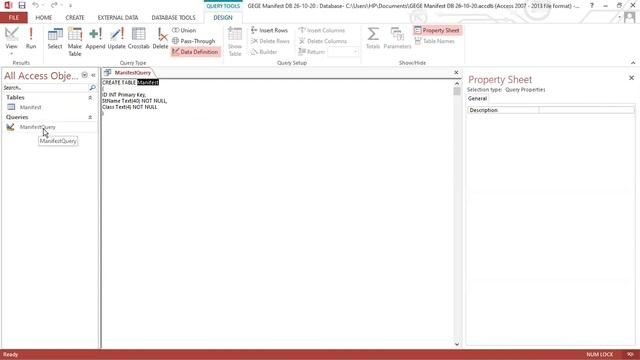Screen dimensions: 640x360
Task: Click the user account picture icon
Action: tap(629, 18)
